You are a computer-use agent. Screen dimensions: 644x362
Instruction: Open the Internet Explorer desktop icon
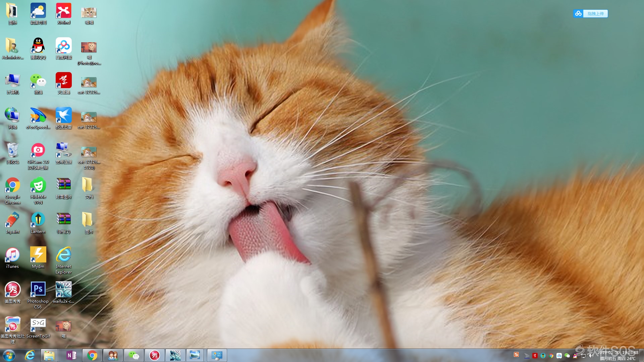coord(63,261)
